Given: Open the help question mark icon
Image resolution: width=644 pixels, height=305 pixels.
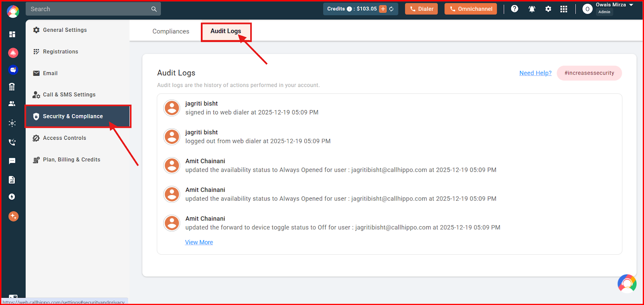Looking at the screenshot, I should point(514,8).
